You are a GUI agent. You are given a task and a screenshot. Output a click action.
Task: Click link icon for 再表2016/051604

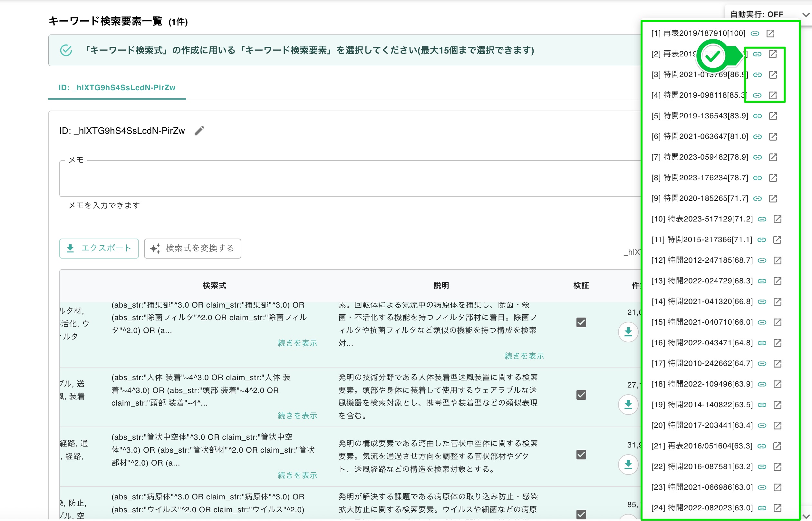pyautogui.click(x=762, y=446)
